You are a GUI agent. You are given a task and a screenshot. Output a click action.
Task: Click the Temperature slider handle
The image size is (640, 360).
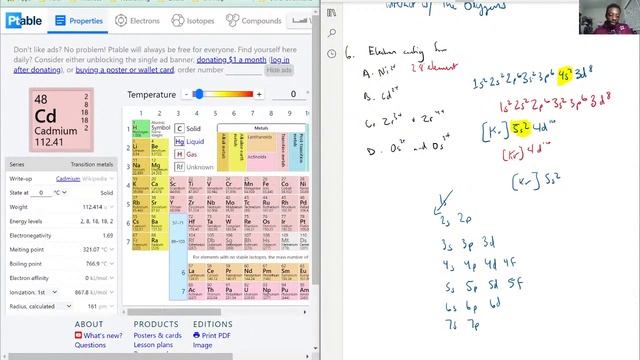click(x=198, y=94)
